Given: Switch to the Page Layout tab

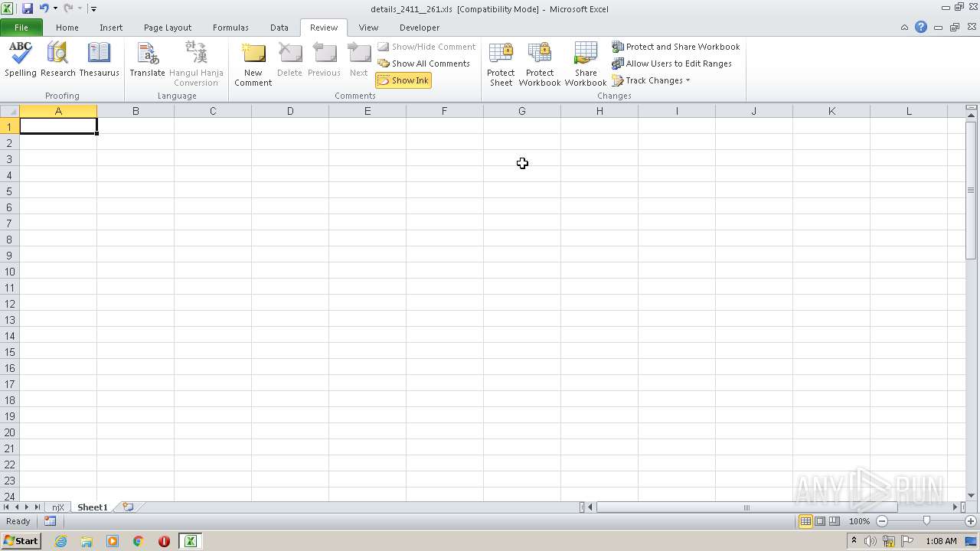Looking at the screenshot, I should [x=168, y=28].
